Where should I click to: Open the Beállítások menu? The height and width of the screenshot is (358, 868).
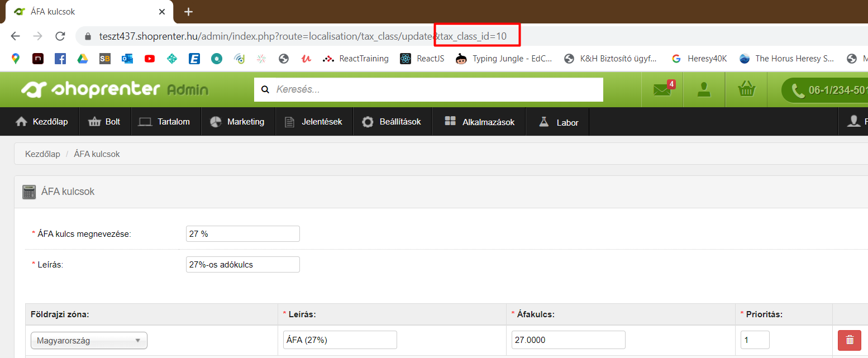coord(392,122)
